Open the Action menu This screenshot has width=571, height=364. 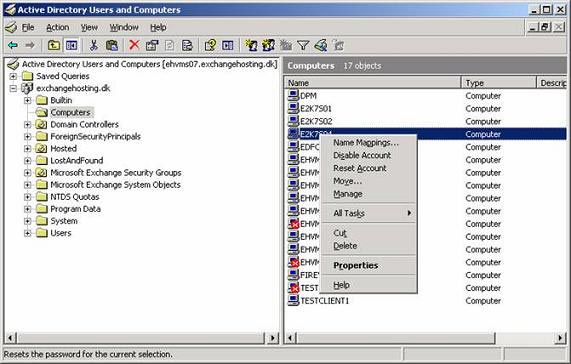point(58,27)
